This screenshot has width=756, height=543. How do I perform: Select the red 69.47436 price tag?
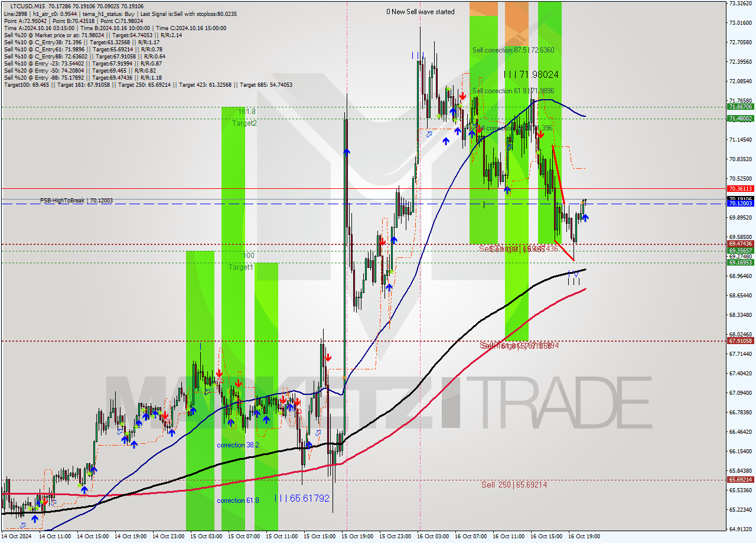[740, 244]
